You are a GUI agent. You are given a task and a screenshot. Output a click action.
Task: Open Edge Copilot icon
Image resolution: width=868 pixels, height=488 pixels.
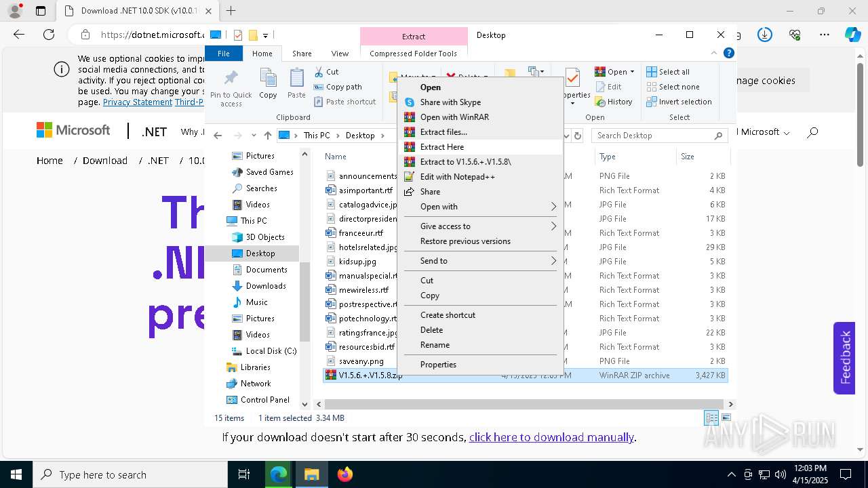pos(852,35)
